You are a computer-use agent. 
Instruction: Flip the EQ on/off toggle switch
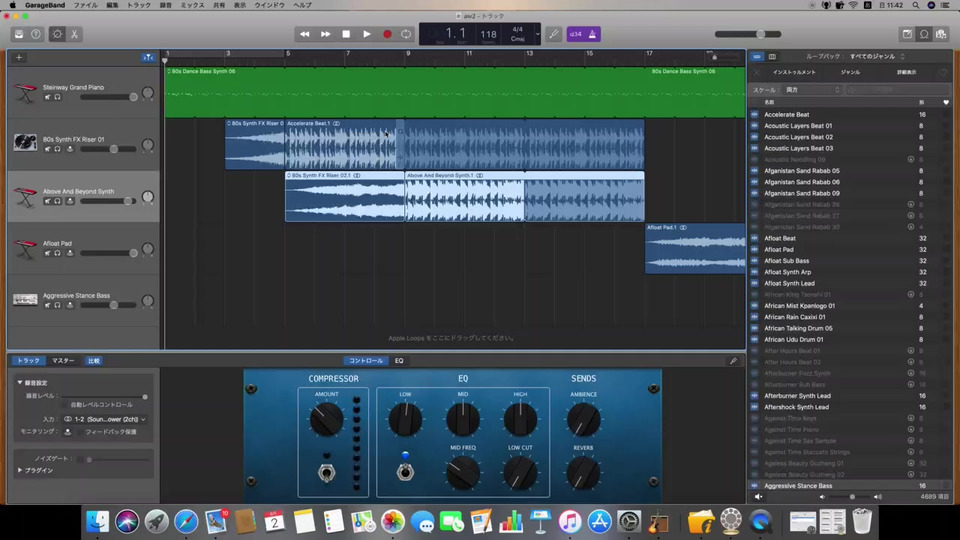pos(405,471)
